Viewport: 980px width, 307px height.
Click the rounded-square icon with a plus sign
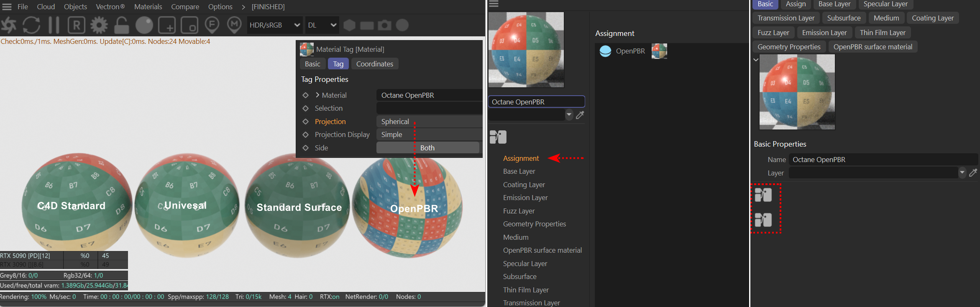(167, 25)
